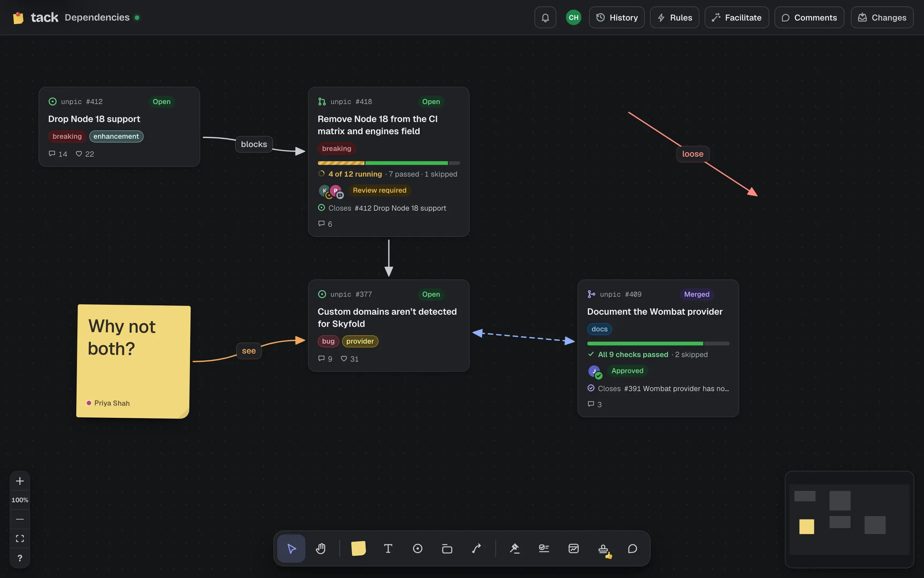Viewport: 924px width, 578px height.
Task: Select the checklist poll tool
Action: pos(544,548)
